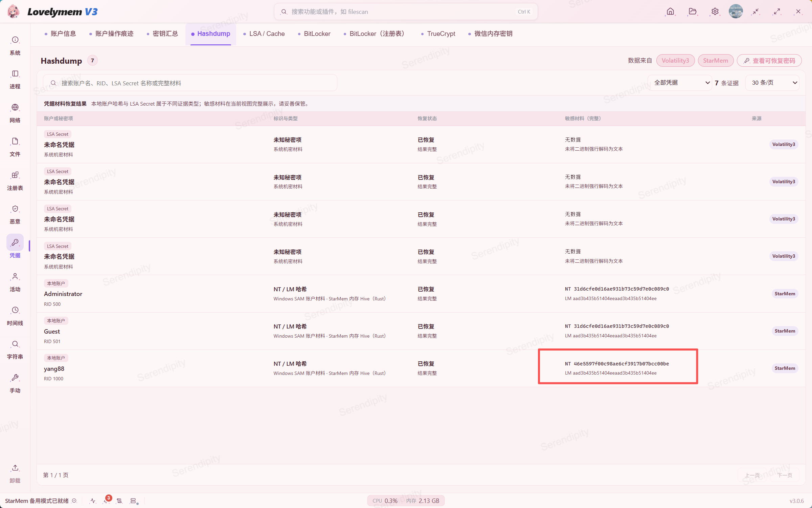The height and width of the screenshot is (508, 812).
Task: Focus the account name search field
Action: coord(190,83)
